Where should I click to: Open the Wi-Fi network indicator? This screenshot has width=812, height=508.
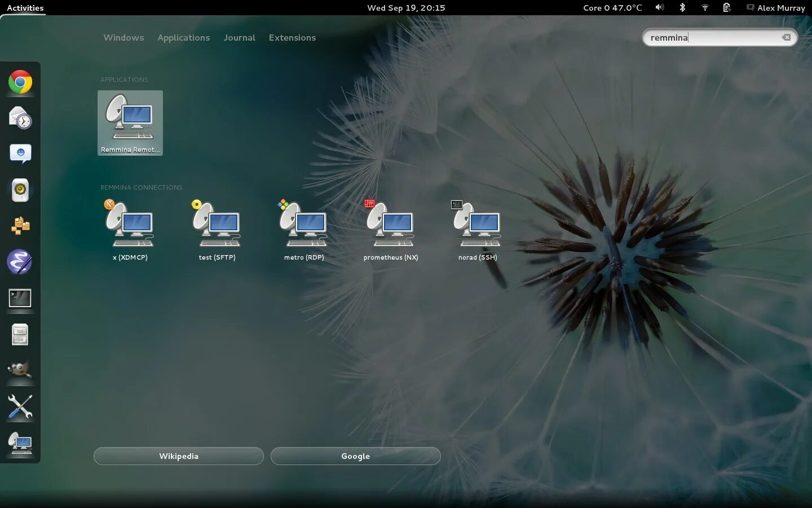click(705, 7)
